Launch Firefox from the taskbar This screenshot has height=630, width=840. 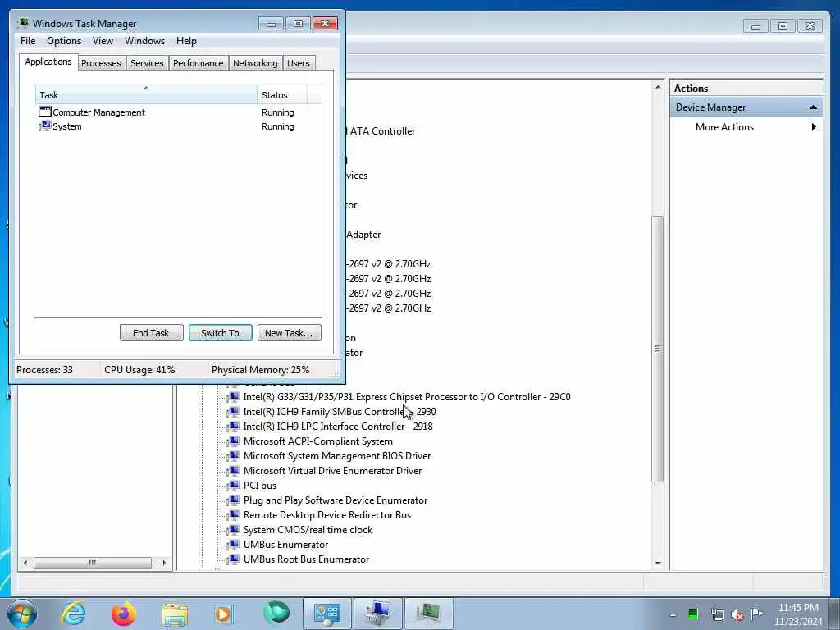click(x=123, y=614)
